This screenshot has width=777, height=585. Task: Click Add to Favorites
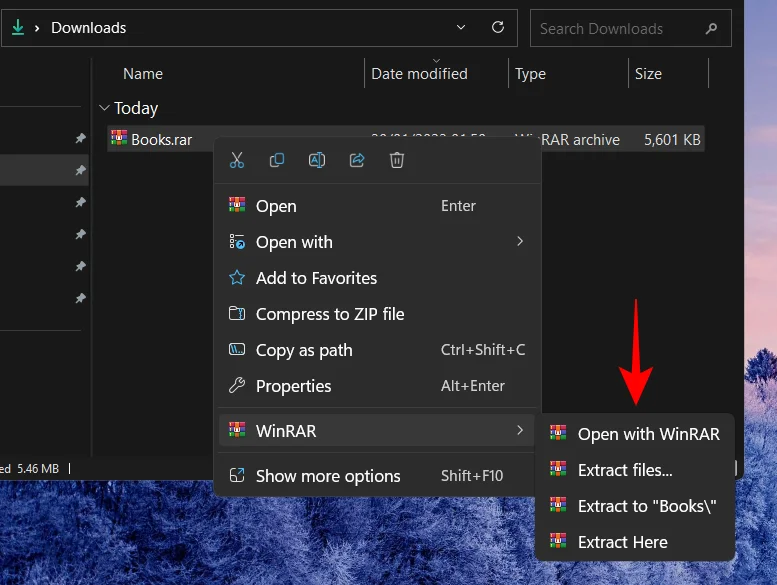tap(316, 278)
